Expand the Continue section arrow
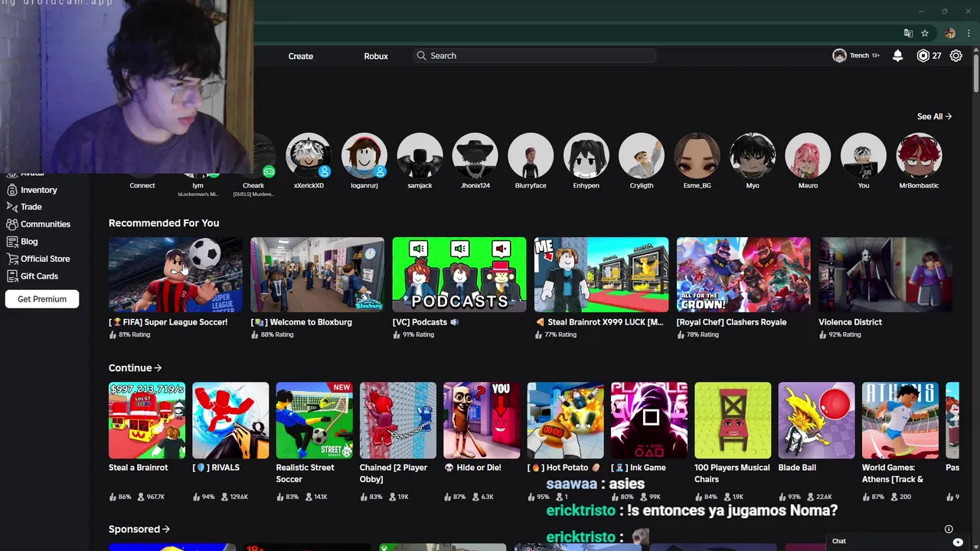Viewport: 980px width, 551px height. pyautogui.click(x=158, y=368)
